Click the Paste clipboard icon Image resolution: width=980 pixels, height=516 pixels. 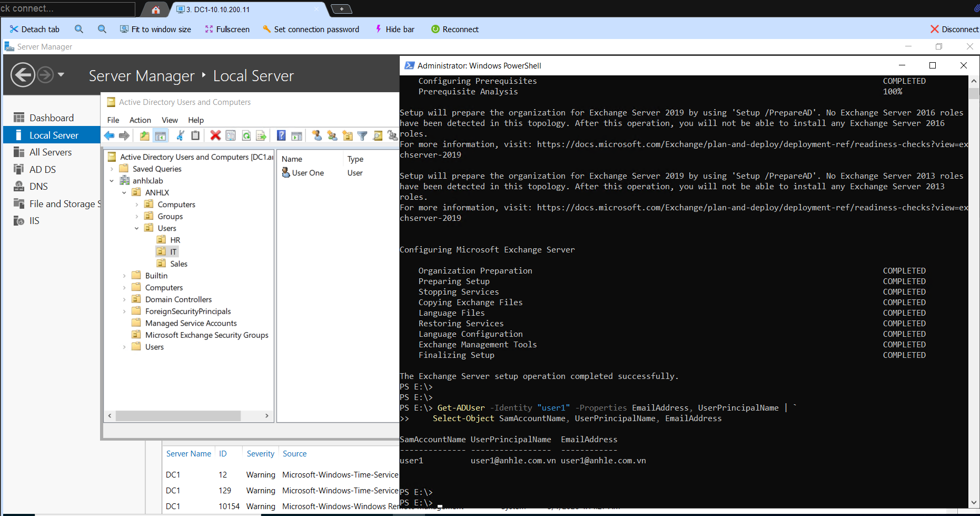pyautogui.click(x=195, y=136)
